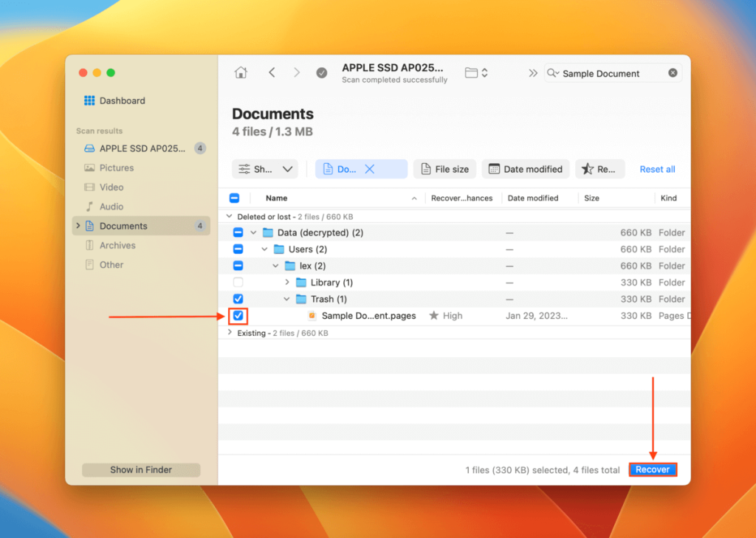
Task: Open the Date modified filter
Action: (526, 168)
